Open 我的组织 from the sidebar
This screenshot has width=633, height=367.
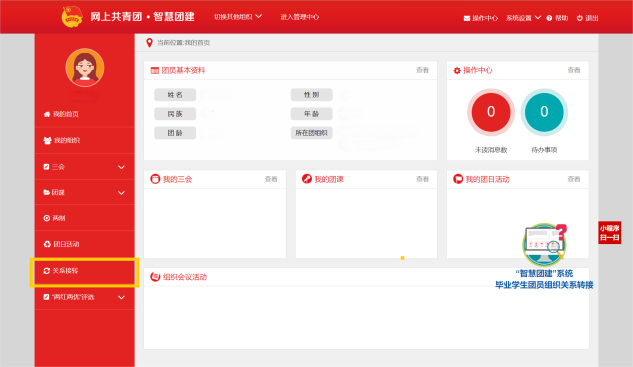[x=84, y=141]
